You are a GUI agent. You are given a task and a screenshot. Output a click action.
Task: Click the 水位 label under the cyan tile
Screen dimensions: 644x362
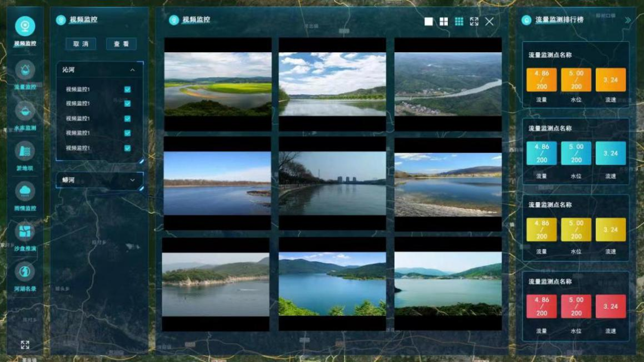point(576,176)
